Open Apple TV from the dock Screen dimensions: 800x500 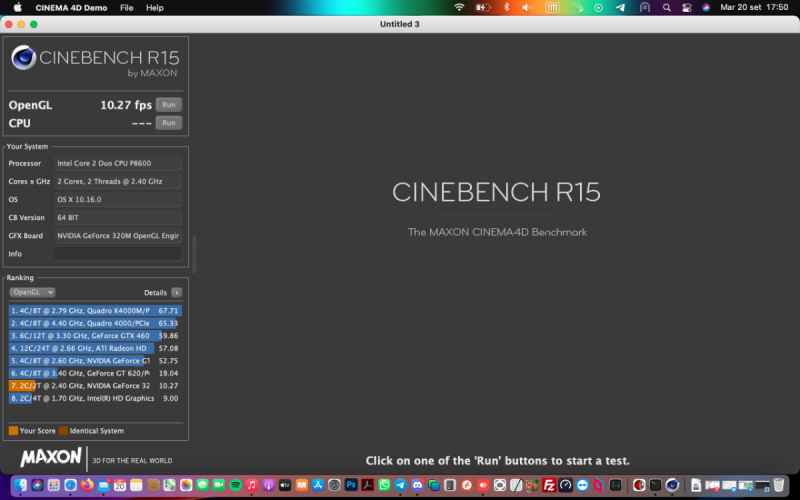coord(285,485)
